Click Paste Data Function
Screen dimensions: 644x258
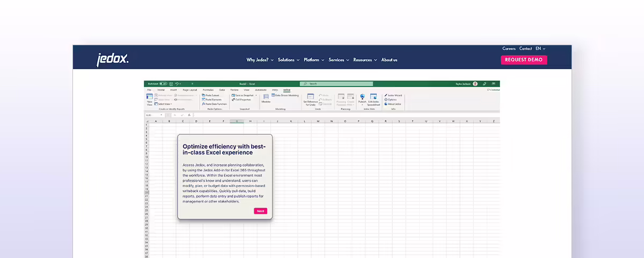(x=215, y=104)
